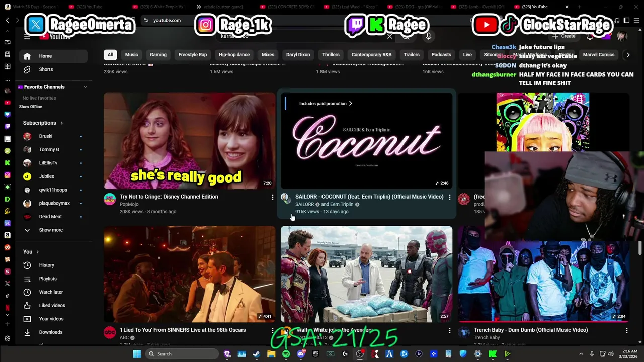Open options menu for SAILORR COCONUT video
644x362 pixels.
pyautogui.click(x=449, y=197)
